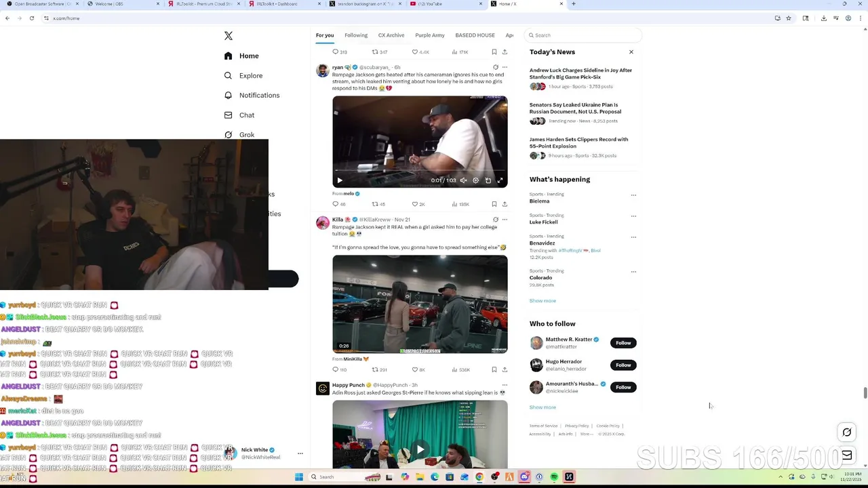Follow Matthew R. Kratter
Image resolution: width=868 pixels, height=488 pixels.
tap(623, 343)
